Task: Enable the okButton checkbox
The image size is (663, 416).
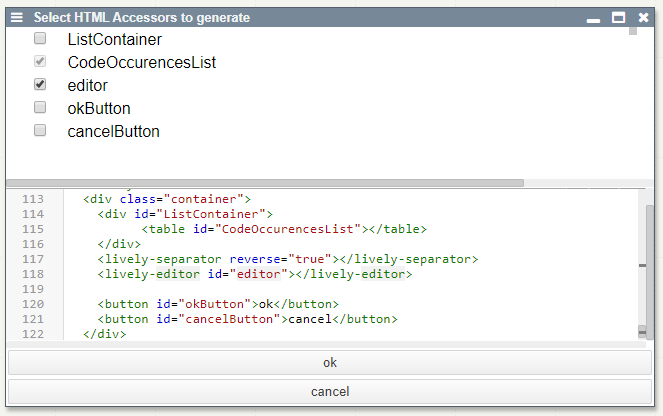Action: (x=40, y=108)
